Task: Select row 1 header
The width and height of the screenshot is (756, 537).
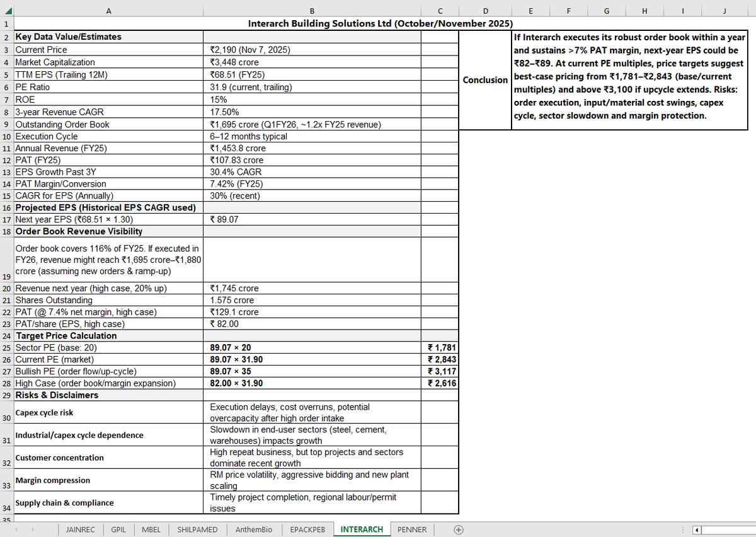Action: (6, 24)
